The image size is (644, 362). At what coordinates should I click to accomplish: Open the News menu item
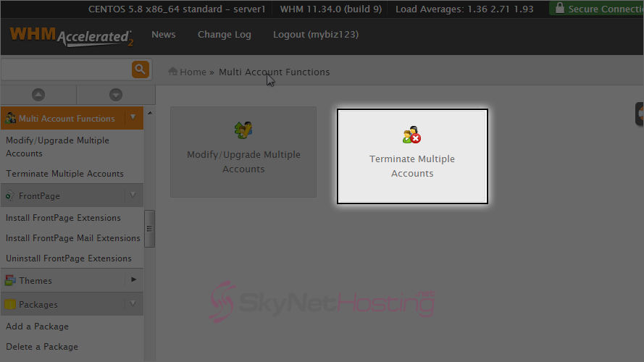pos(164,35)
